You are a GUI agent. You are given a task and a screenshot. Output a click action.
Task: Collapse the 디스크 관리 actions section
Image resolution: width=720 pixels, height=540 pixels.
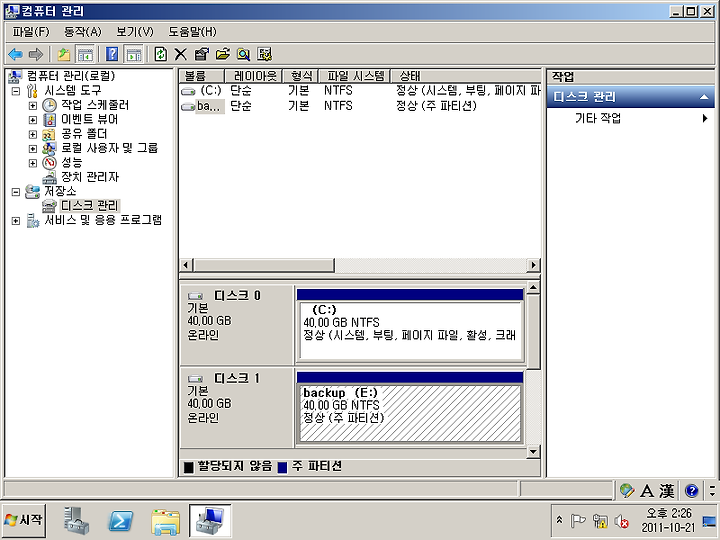(703, 97)
